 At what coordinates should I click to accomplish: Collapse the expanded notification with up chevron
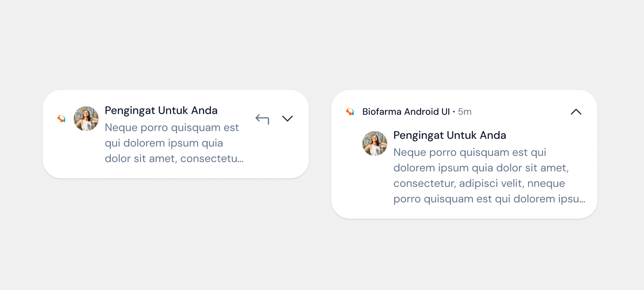576,112
